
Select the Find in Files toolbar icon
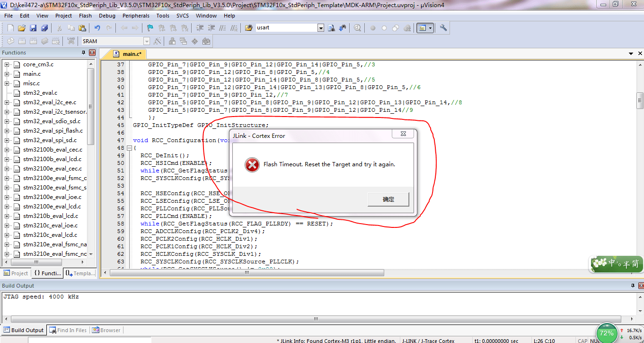pos(331,27)
